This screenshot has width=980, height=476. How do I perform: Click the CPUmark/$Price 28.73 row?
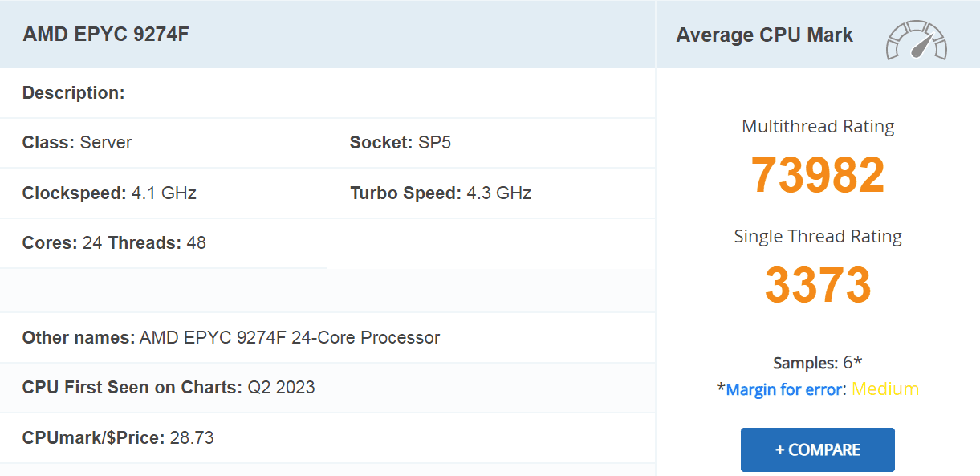click(x=118, y=438)
